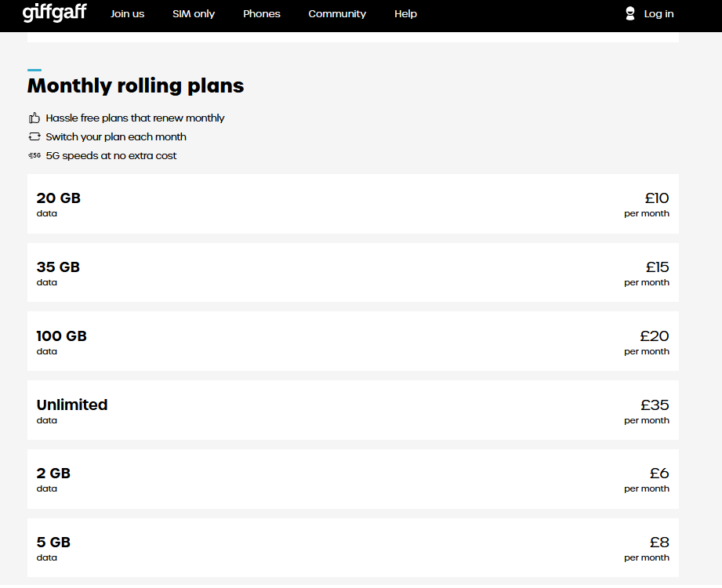Screen dimensions: 722x588
Task: Go to the Phones page
Action: tap(262, 14)
